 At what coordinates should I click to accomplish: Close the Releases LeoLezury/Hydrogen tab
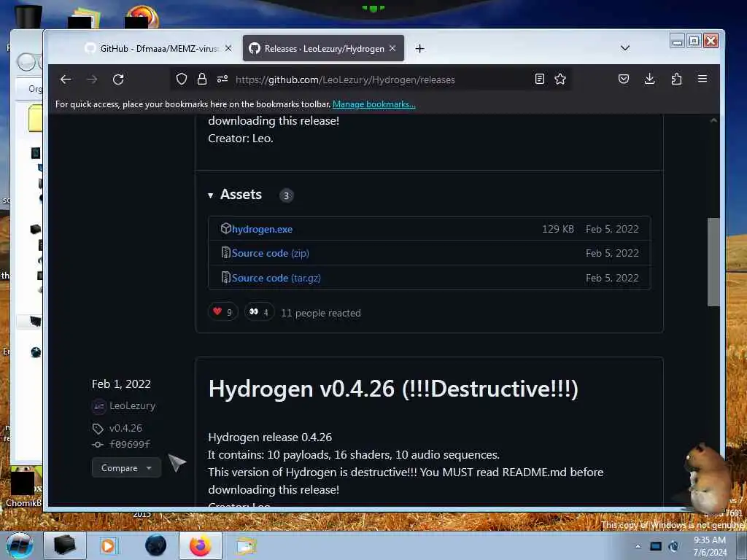392,48
